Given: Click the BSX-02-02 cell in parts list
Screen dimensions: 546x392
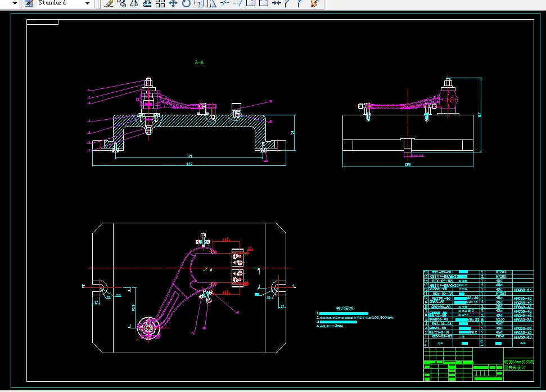Looking at the screenshot, I should 441,281.
